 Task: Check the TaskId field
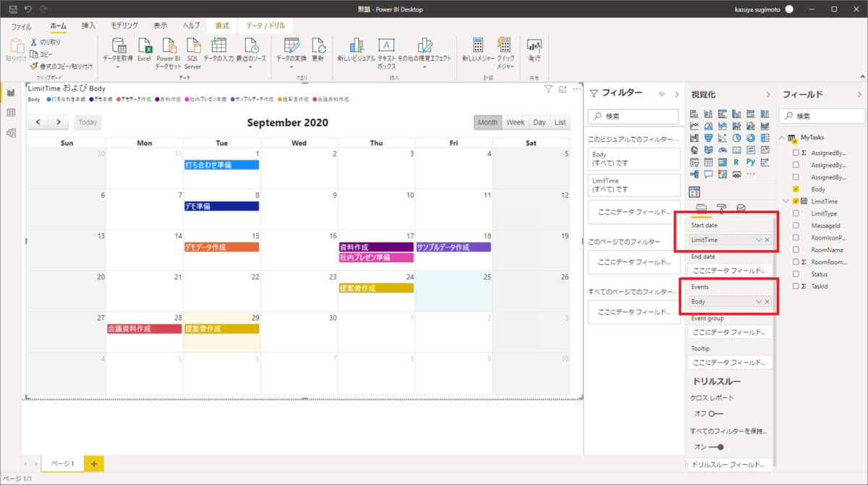pyautogui.click(x=796, y=286)
